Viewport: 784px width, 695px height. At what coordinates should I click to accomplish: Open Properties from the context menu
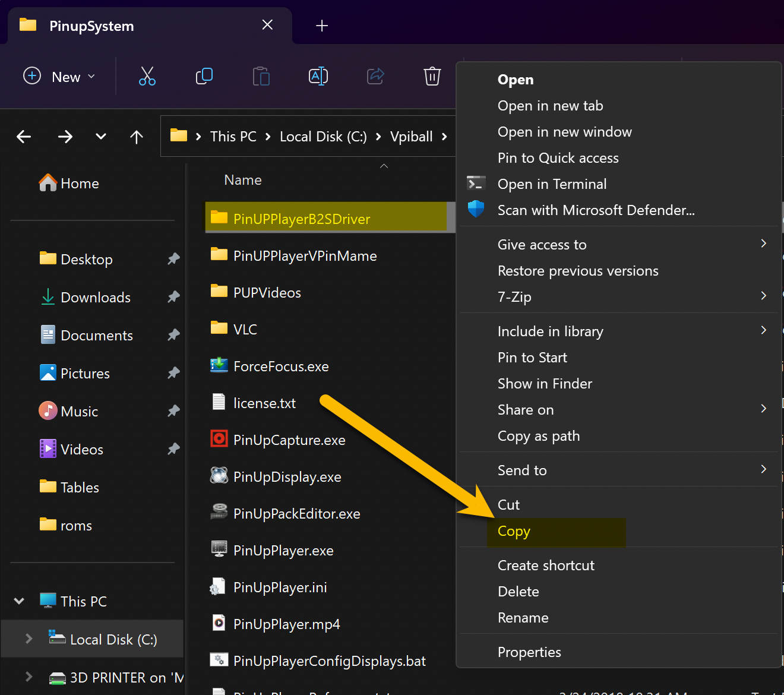(x=529, y=652)
